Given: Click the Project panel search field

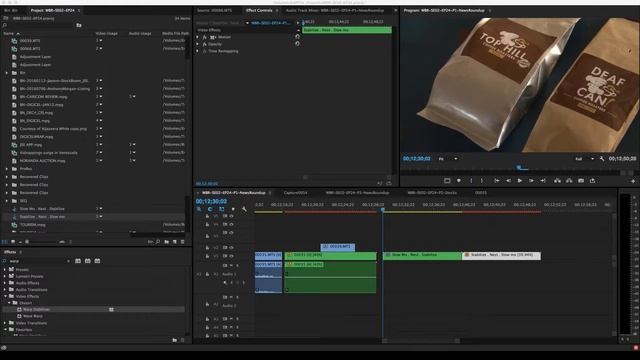Looking at the screenshot, I should point(40,25).
